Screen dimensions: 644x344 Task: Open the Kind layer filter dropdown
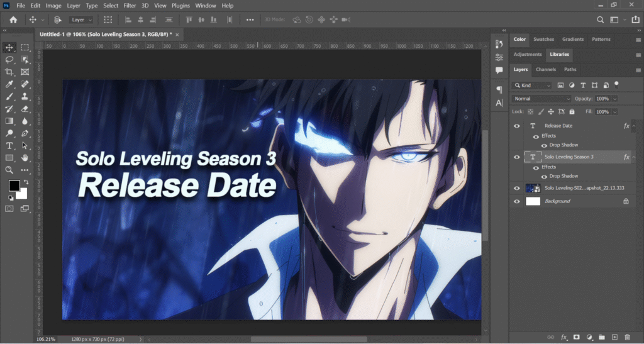pyautogui.click(x=532, y=86)
